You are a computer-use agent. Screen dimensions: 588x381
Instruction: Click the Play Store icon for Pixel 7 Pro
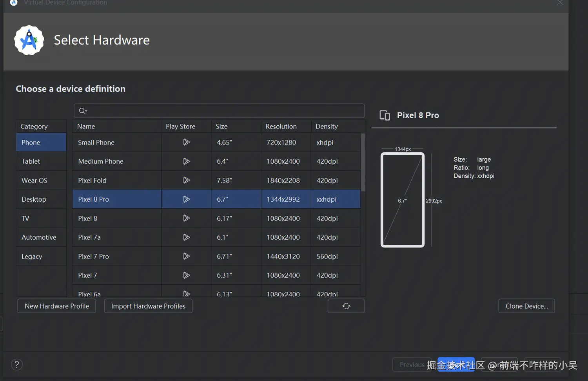(x=186, y=256)
